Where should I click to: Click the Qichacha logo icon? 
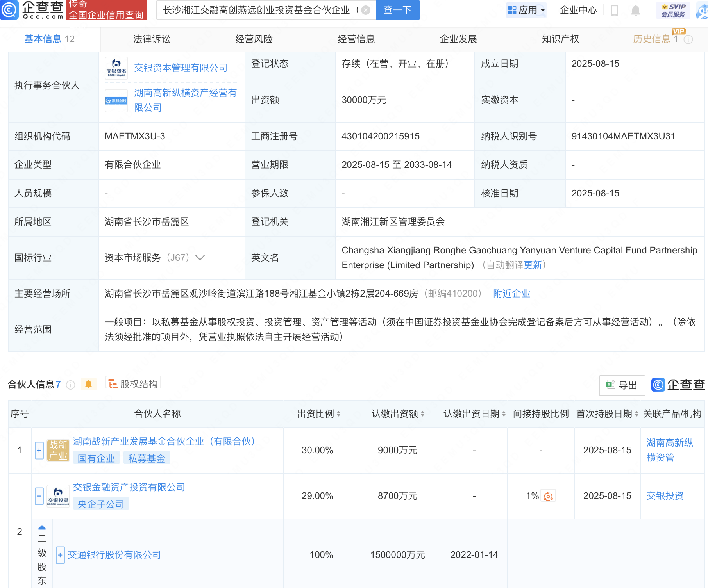(9, 10)
